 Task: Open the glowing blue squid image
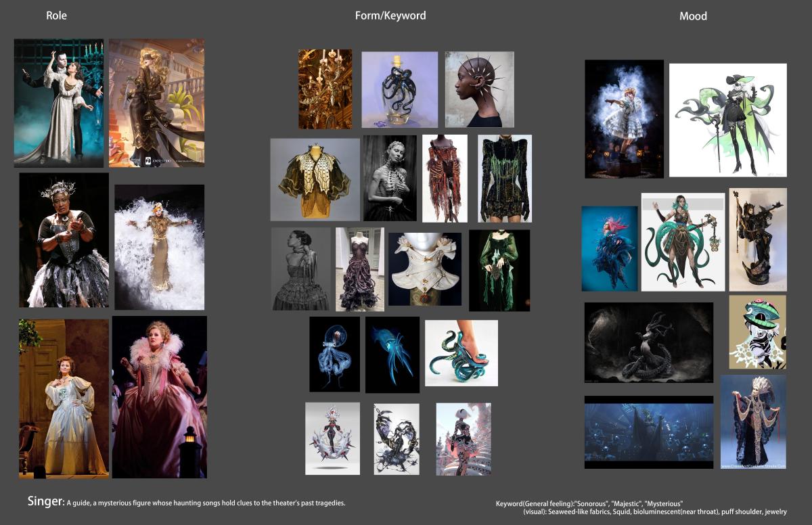click(x=392, y=355)
